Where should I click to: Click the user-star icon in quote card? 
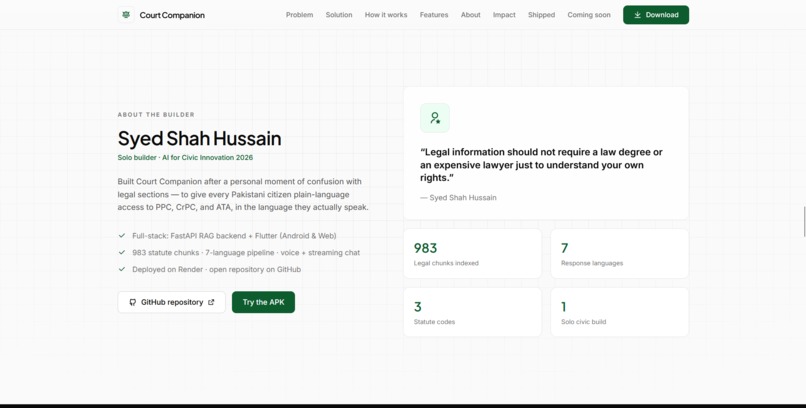tap(435, 118)
